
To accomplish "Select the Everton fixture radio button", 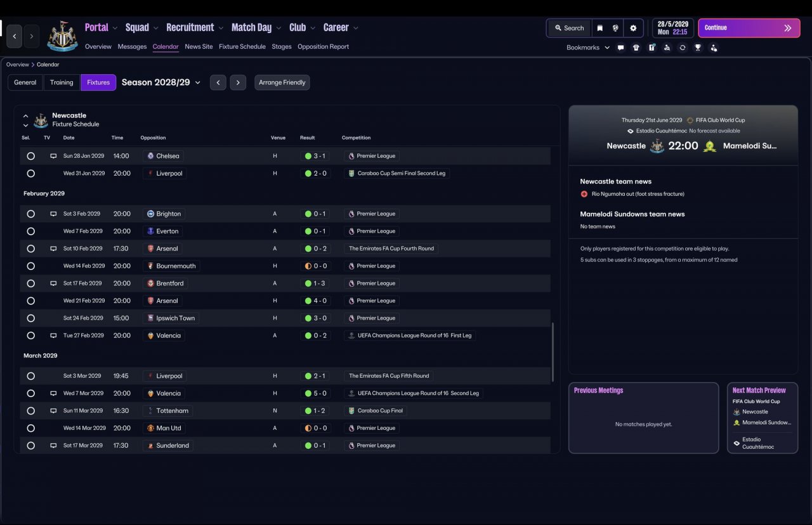I will click(x=30, y=231).
